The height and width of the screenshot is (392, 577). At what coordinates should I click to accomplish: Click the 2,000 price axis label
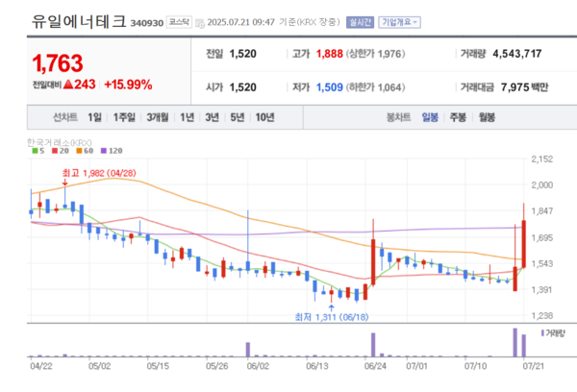(542, 185)
